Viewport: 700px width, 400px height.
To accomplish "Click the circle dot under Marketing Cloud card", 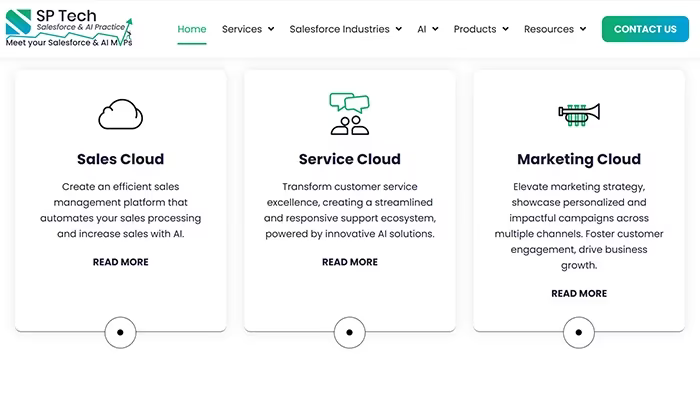I will pos(579,333).
